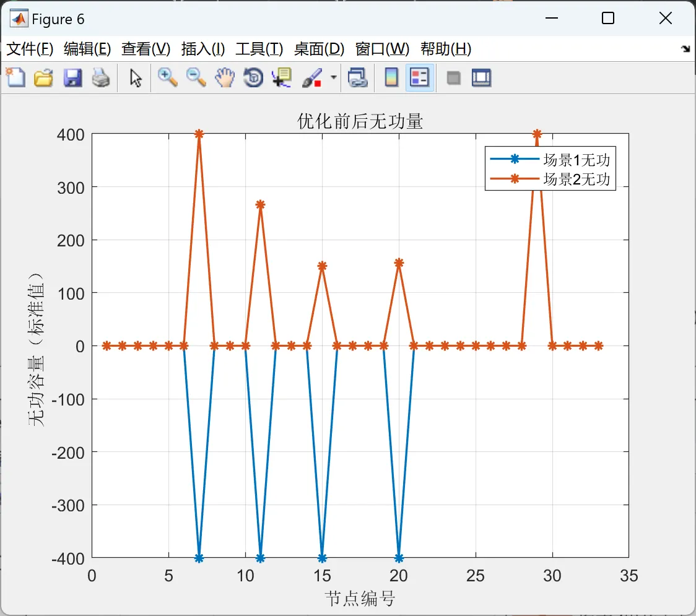Click the x-axis tick label 25
This screenshot has height=616, width=696.
click(476, 576)
